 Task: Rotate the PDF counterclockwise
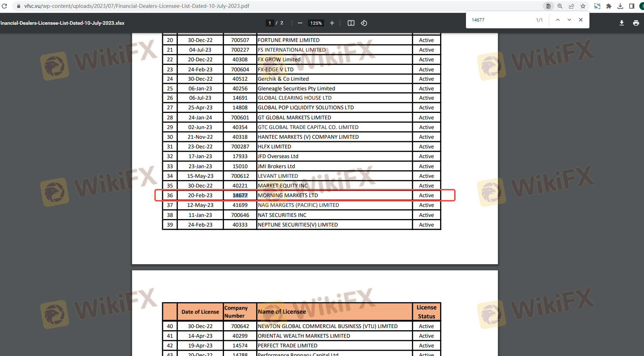click(364, 23)
